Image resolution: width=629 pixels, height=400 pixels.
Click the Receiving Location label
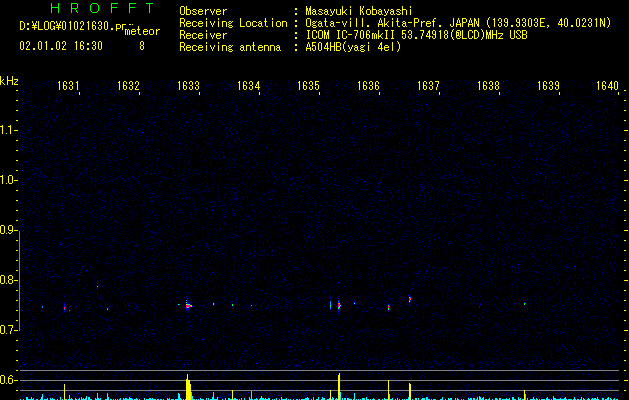click(x=233, y=23)
